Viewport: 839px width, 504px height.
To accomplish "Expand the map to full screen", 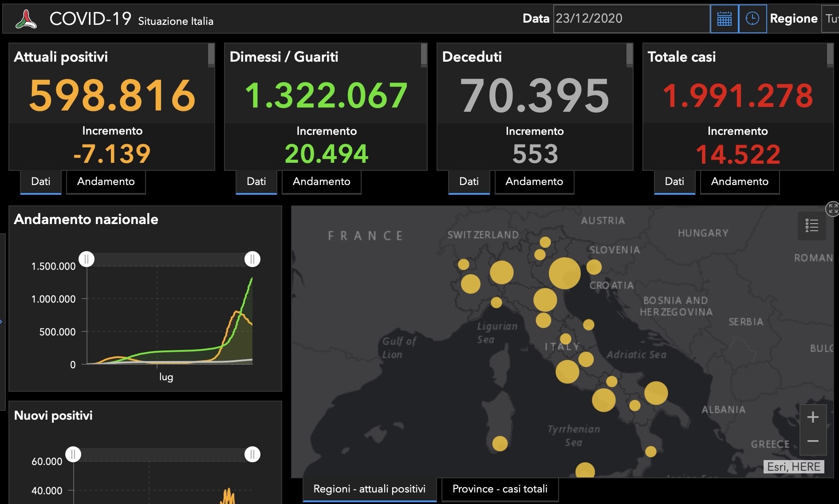I will pyautogui.click(x=833, y=209).
